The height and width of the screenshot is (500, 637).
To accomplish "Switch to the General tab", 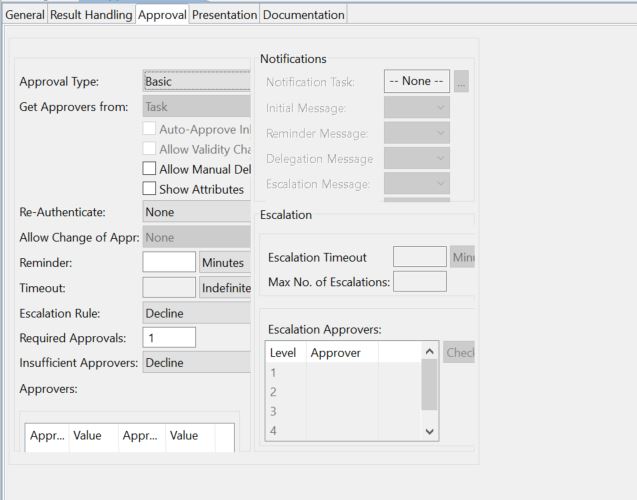I will (x=25, y=15).
